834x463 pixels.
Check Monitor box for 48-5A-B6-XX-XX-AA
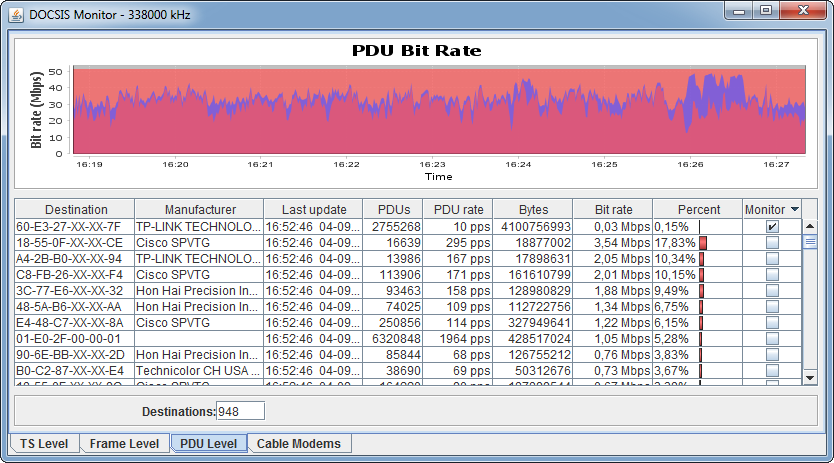tap(772, 307)
